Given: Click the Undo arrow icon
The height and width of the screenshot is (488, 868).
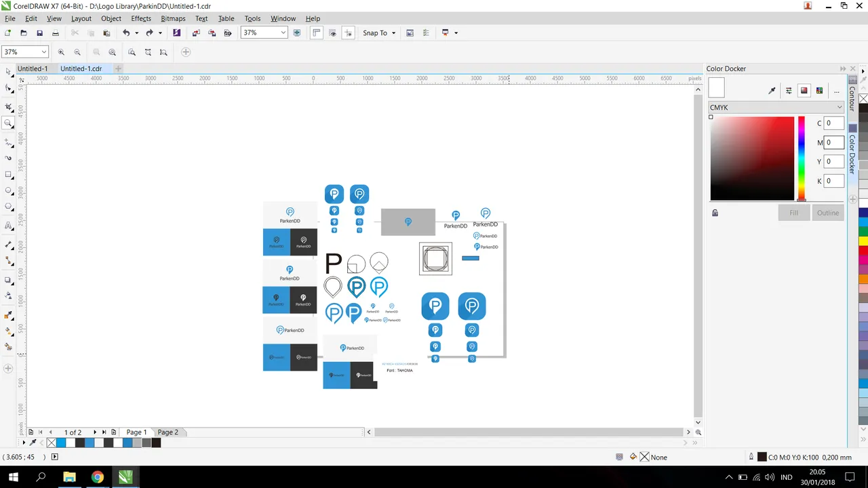Looking at the screenshot, I should click(x=126, y=33).
